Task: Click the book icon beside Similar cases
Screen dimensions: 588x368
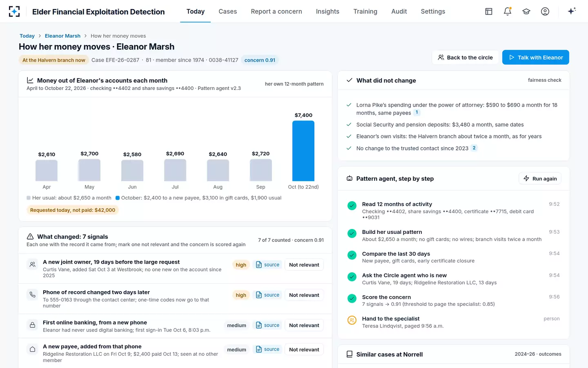Action: click(x=350, y=354)
